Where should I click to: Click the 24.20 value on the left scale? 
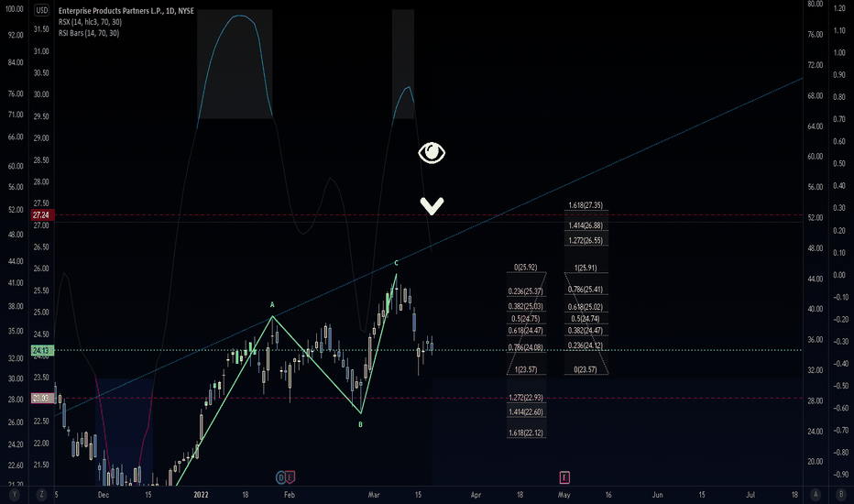(x=16, y=444)
